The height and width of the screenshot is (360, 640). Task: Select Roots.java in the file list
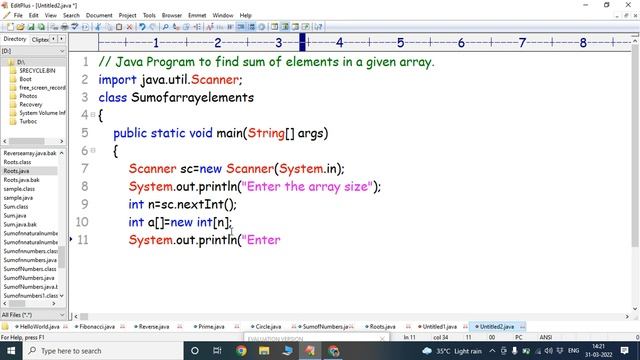(x=16, y=171)
